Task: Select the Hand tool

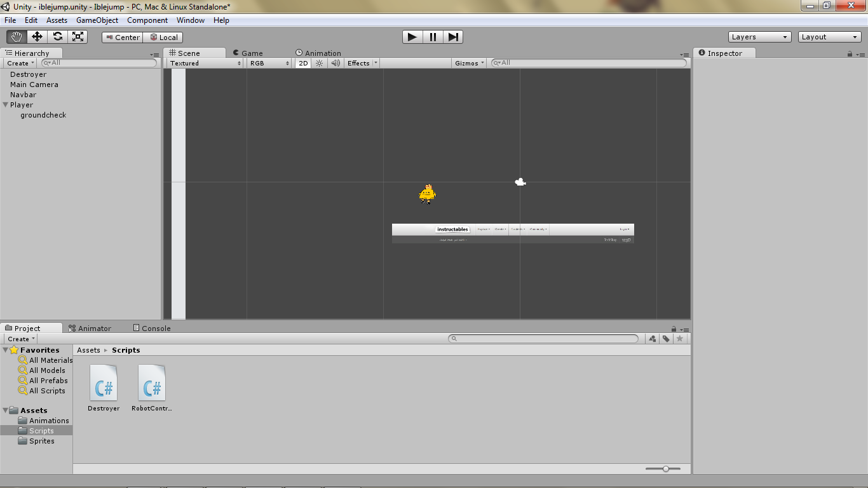Action: [17, 36]
